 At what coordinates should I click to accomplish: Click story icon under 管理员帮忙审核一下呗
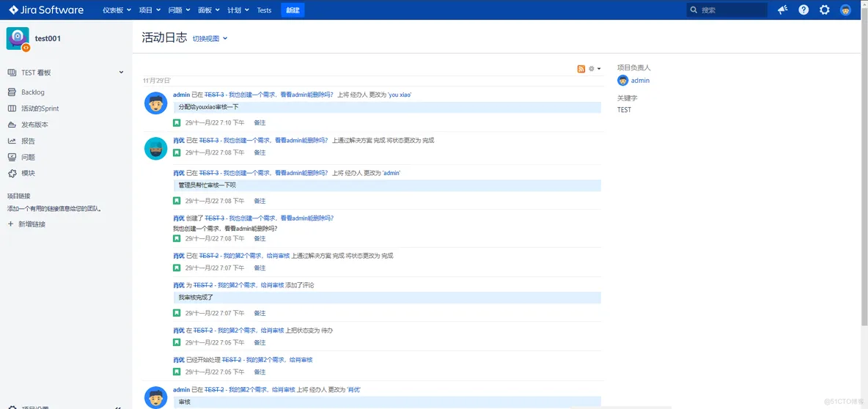tap(177, 201)
